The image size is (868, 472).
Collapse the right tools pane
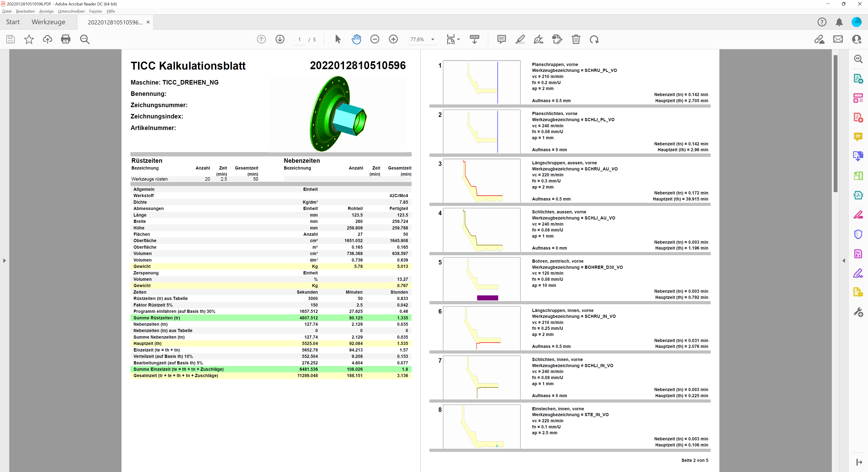[x=844, y=260]
